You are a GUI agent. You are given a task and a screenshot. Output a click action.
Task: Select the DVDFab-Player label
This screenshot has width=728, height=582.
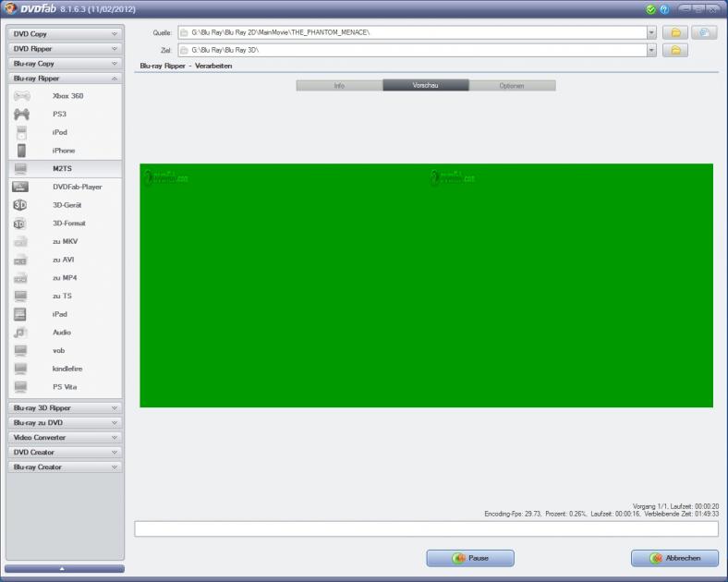[77, 187]
